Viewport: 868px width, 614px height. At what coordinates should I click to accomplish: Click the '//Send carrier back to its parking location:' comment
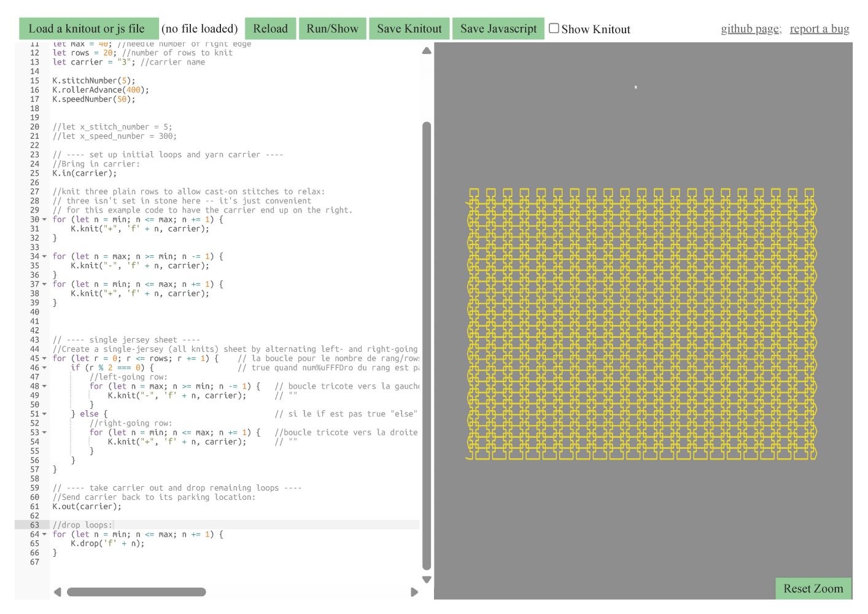click(x=153, y=497)
